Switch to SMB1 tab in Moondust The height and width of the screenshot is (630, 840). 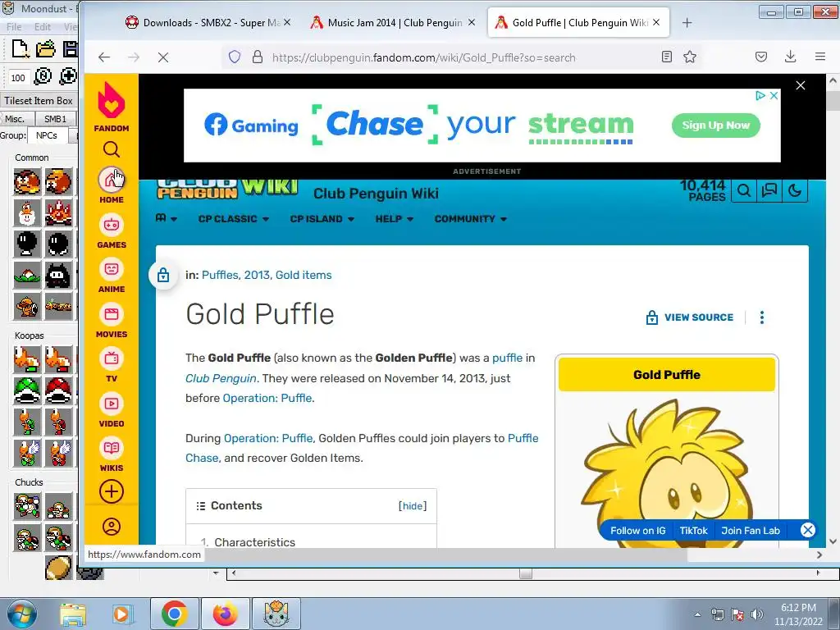click(x=55, y=119)
